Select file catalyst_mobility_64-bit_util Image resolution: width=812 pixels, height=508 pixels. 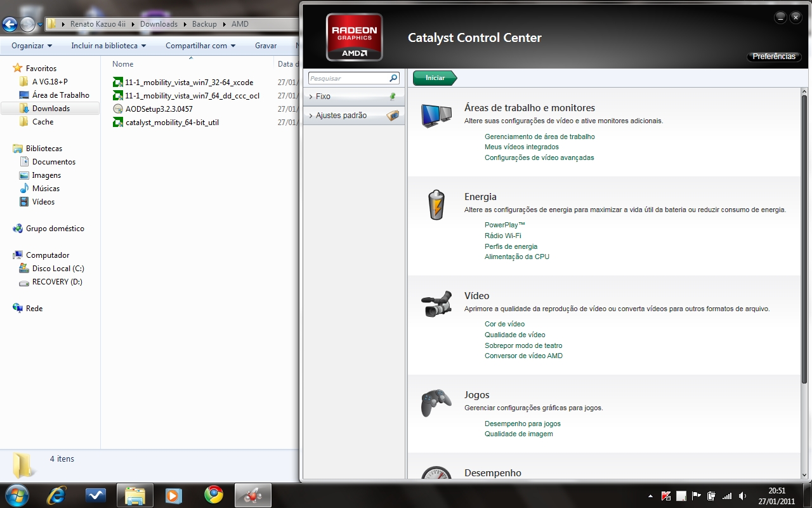click(172, 122)
